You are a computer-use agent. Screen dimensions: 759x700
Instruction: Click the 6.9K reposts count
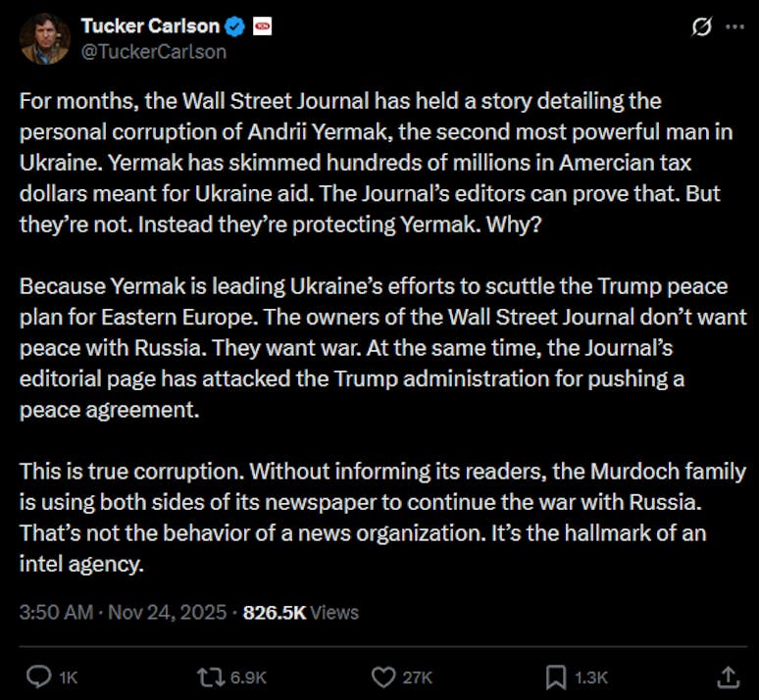[246, 676]
